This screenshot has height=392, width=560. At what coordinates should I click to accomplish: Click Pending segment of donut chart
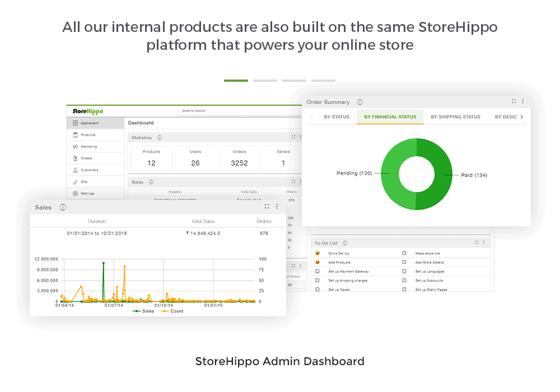pyautogui.click(x=390, y=174)
